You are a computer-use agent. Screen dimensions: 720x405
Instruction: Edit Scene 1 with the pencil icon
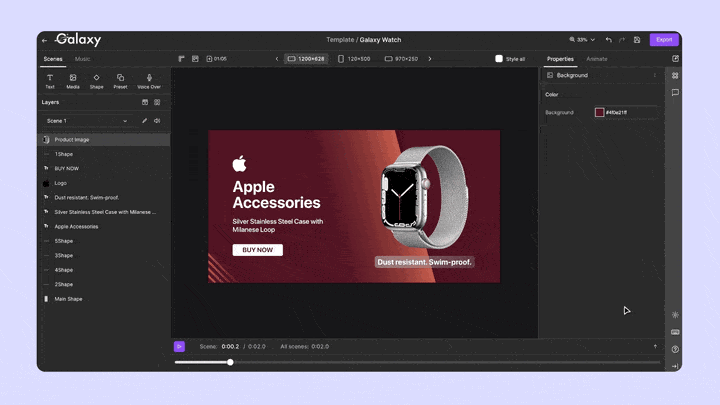pyautogui.click(x=145, y=121)
